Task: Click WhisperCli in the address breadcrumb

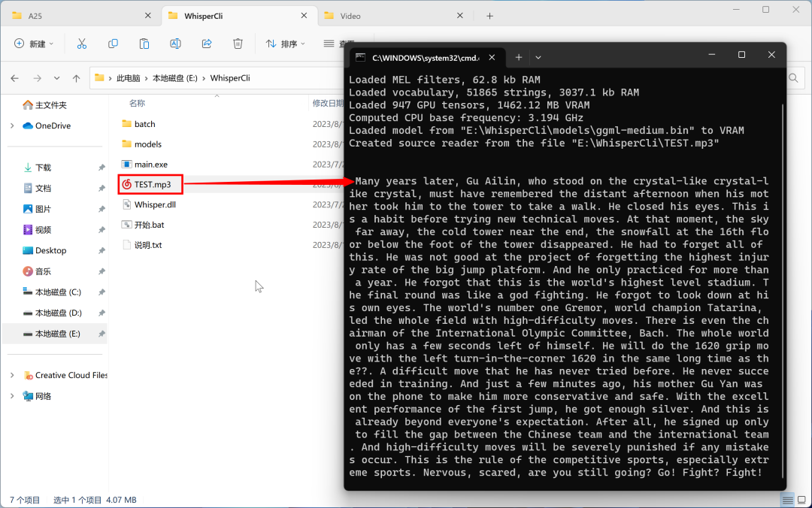Action: (230, 78)
